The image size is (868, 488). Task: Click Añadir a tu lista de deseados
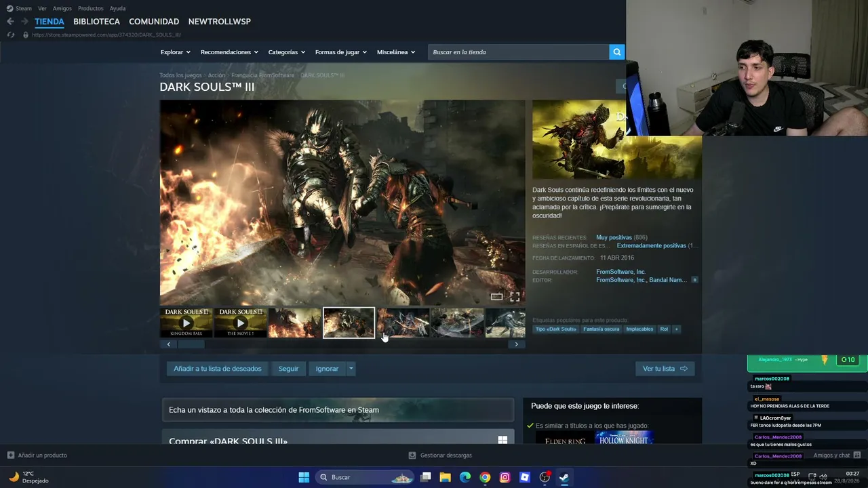tap(218, 369)
